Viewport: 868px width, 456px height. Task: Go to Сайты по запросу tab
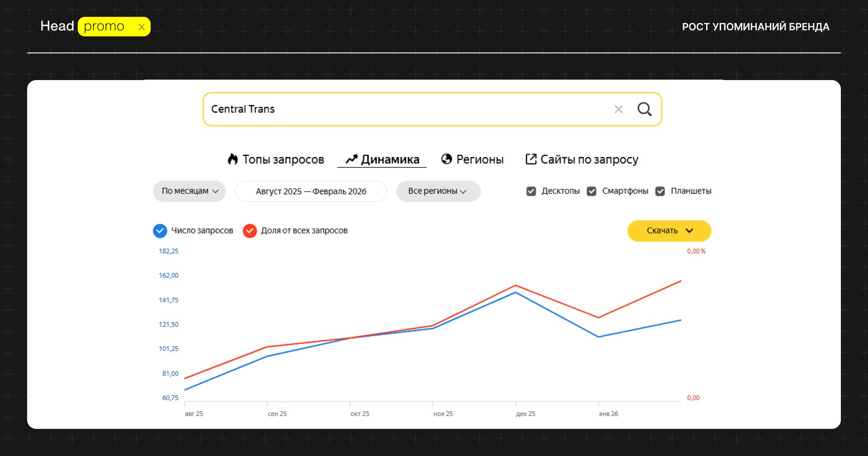click(x=582, y=159)
